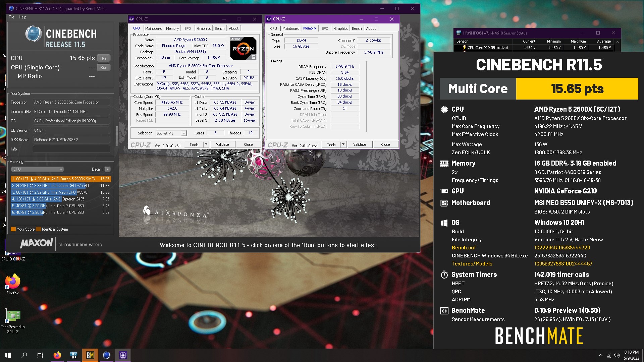Select Xeon W5590 ranking row

tap(61, 186)
